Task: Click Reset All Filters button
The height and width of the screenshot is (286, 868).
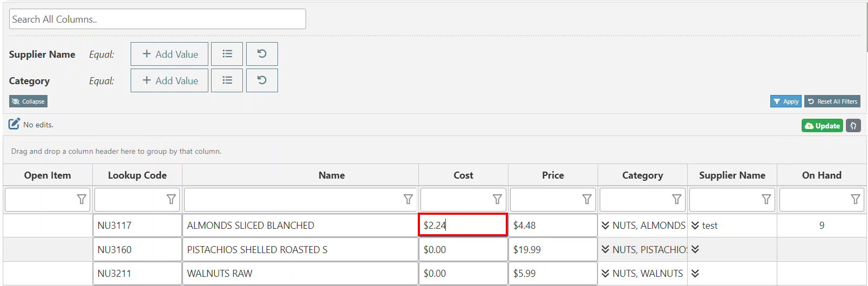Action: [832, 101]
